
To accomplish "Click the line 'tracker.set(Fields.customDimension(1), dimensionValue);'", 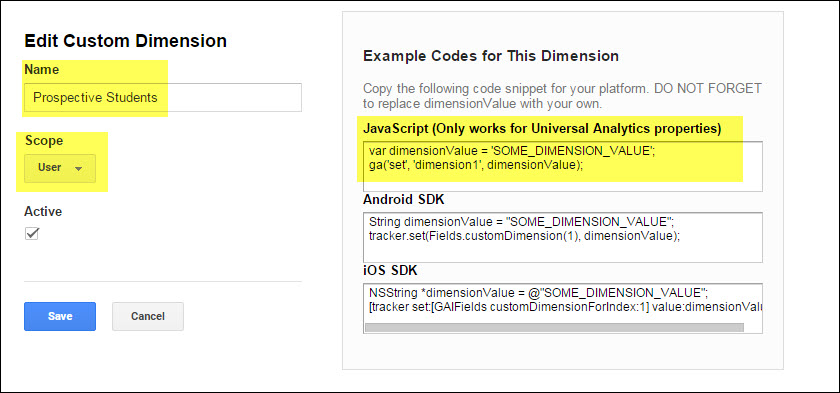I will click(524, 236).
